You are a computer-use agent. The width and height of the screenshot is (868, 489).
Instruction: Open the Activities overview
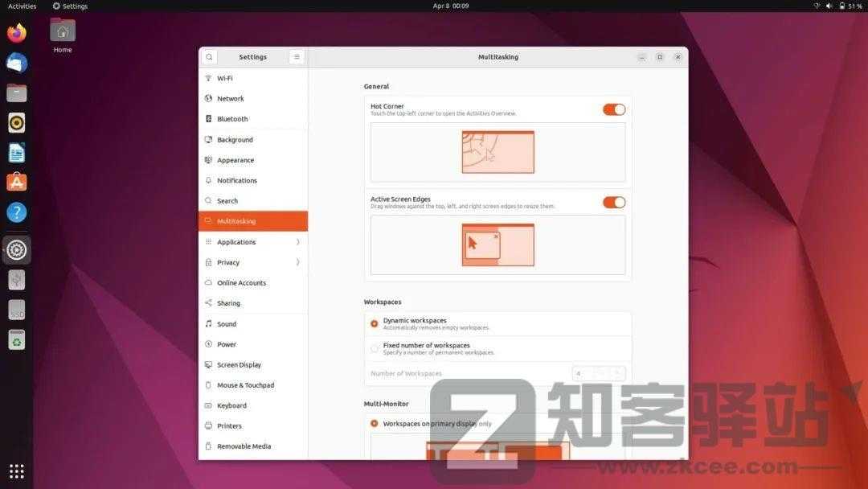point(21,6)
